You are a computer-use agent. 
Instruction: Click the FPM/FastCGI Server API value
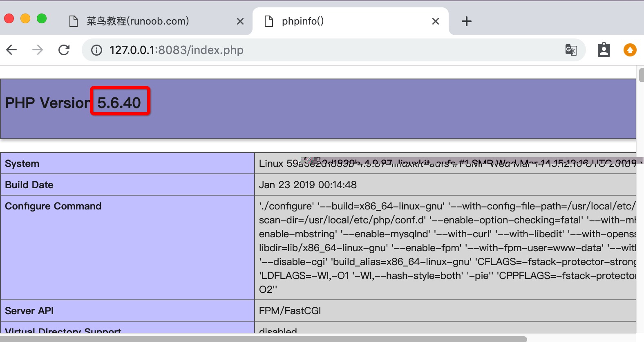pos(290,311)
